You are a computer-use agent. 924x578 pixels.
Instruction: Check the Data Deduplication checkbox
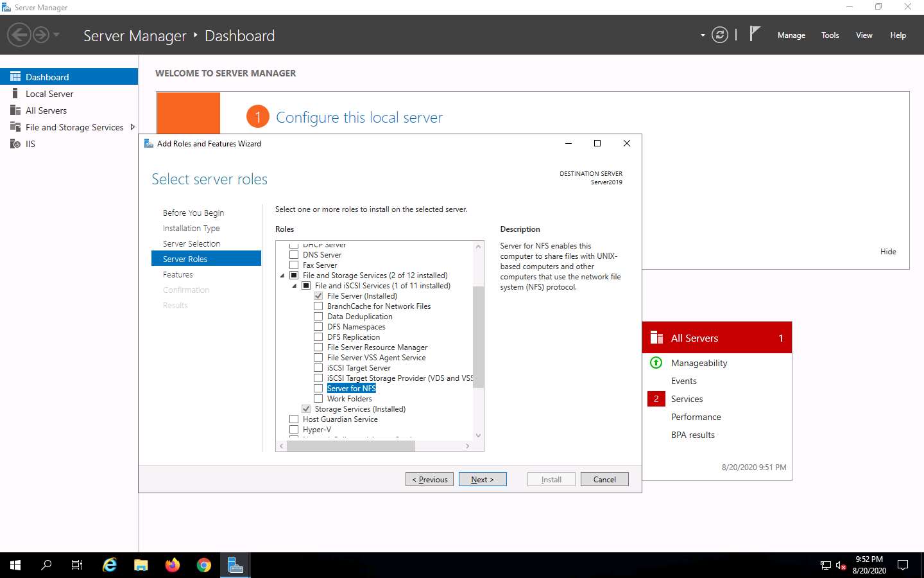coord(318,317)
